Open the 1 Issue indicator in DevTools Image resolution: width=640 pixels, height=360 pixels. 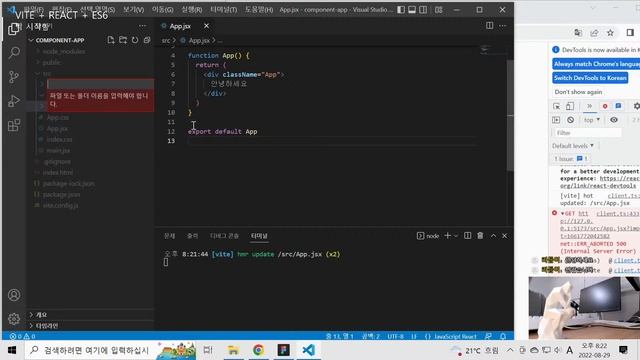[571, 159]
